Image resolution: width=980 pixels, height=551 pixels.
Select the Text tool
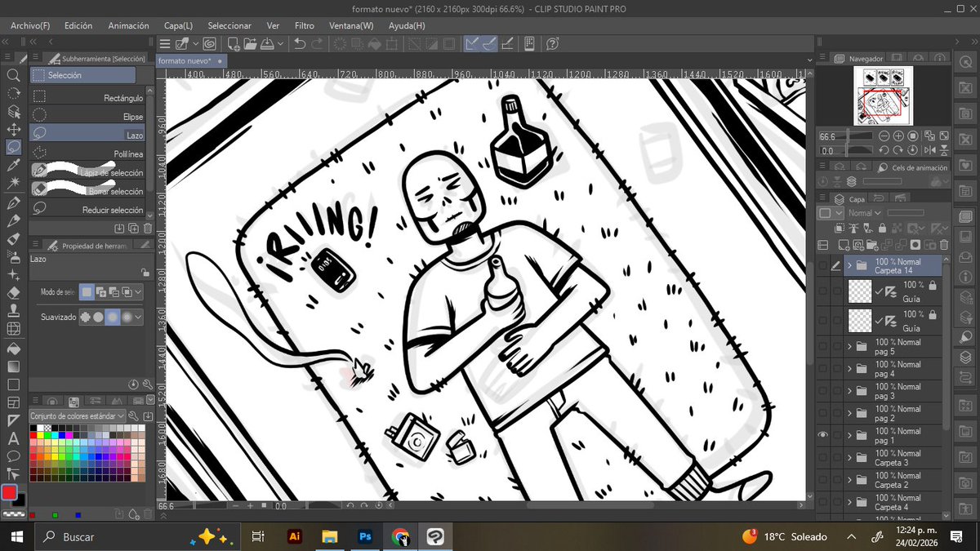(x=13, y=438)
